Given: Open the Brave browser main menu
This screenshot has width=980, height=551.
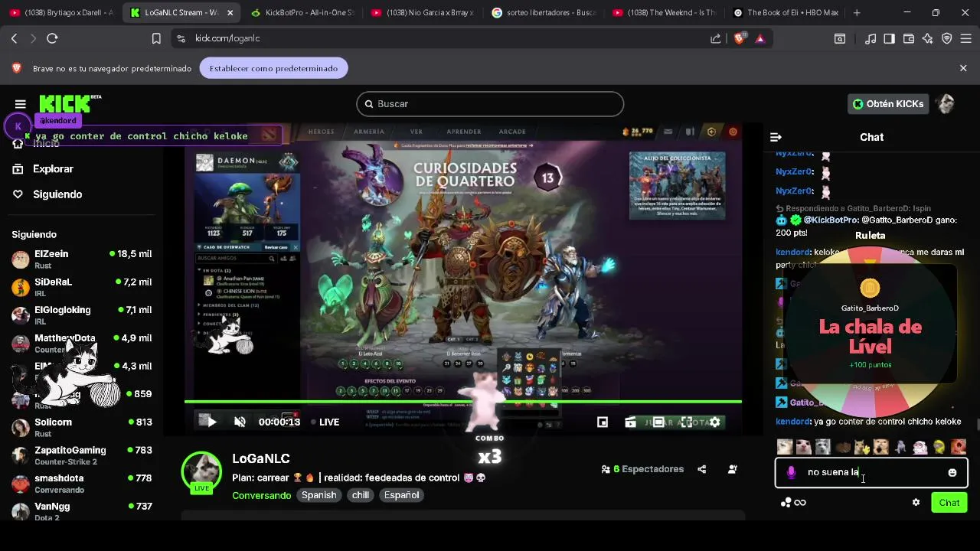Looking at the screenshot, I should pyautogui.click(x=966, y=38).
